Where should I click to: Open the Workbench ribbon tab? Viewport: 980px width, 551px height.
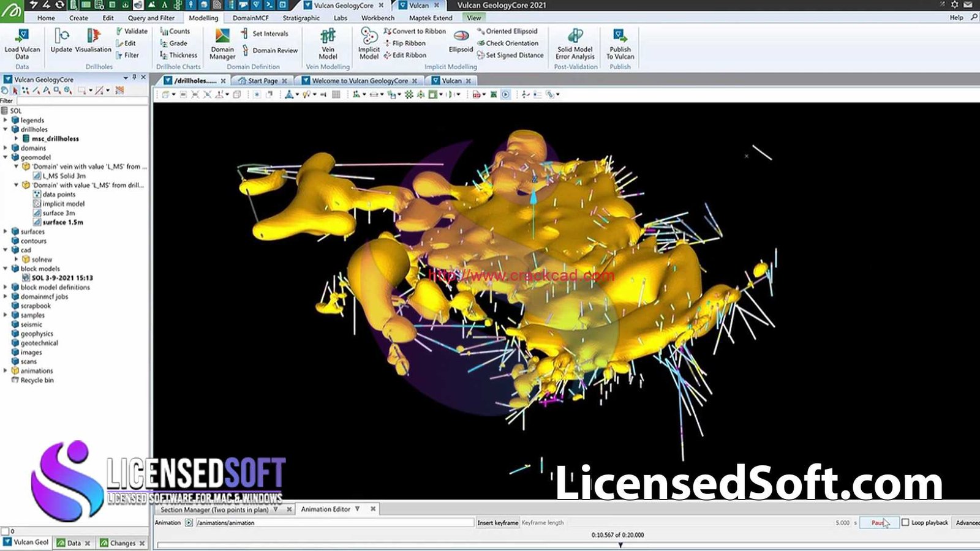(377, 18)
